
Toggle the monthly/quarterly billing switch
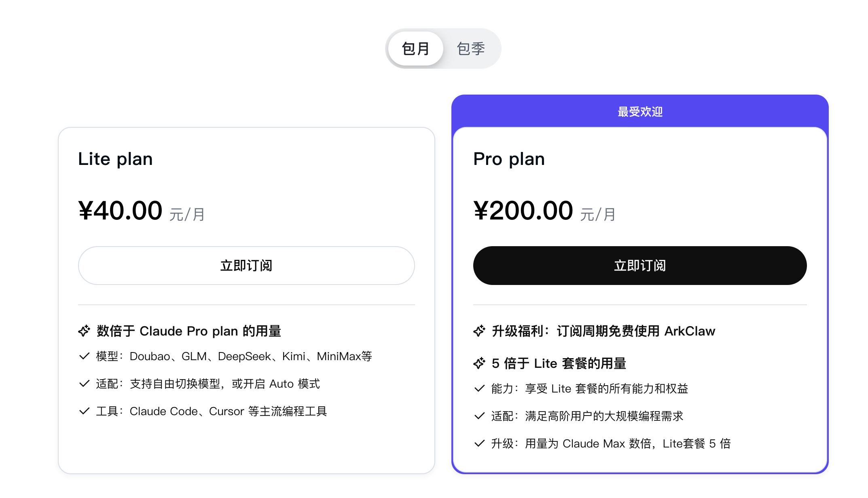click(444, 48)
